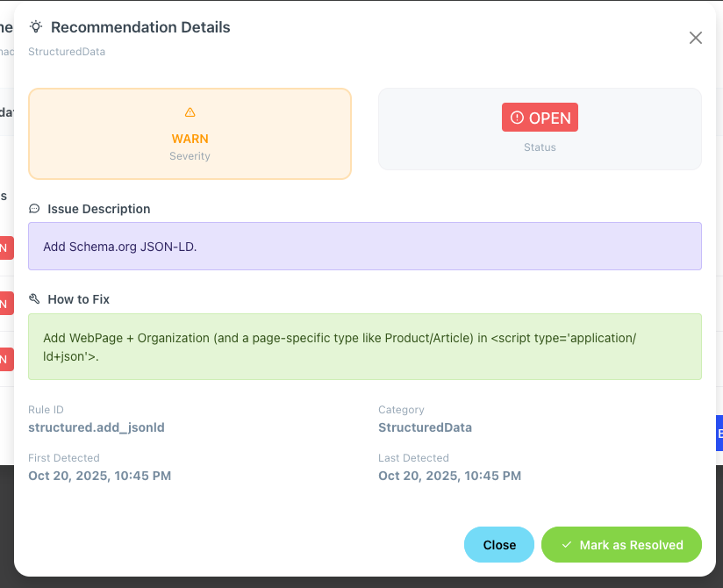723x588 pixels.
Task: Click the OPEN status badge
Action: [x=540, y=117]
